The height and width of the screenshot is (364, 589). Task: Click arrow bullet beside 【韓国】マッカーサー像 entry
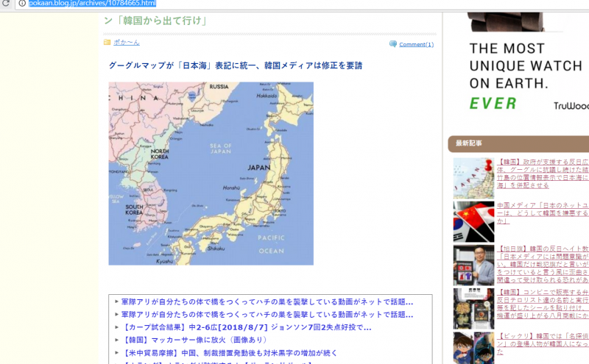click(116, 340)
